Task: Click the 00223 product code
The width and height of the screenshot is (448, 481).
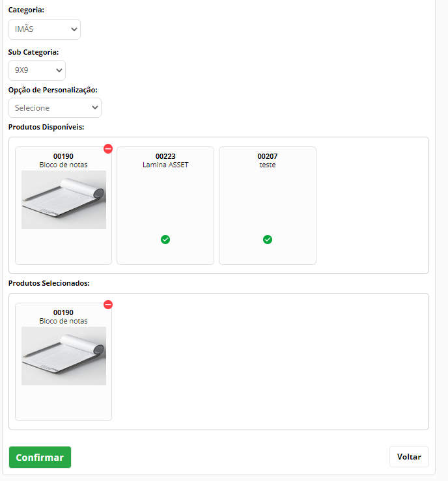Action: click(165, 156)
